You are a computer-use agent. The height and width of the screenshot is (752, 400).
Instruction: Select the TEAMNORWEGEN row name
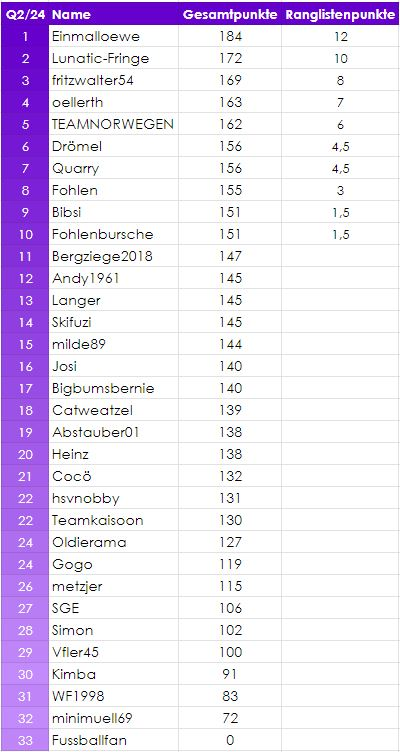tap(113, 124)
